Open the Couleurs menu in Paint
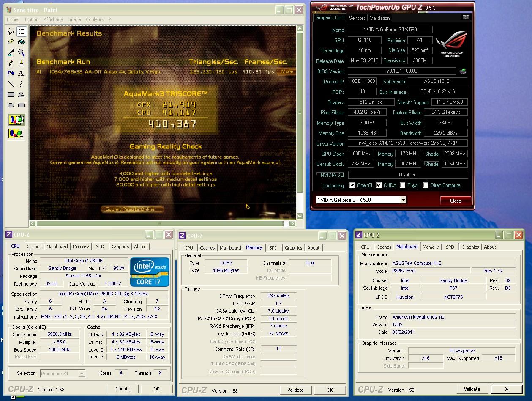This screenshot has width=532, height=401. 95,19
